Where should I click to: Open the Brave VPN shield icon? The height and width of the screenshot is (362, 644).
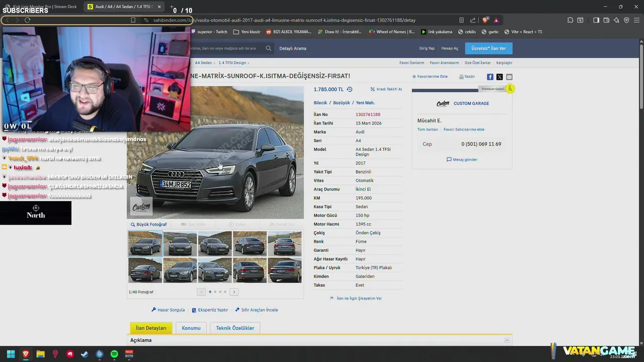coord(626,20)
